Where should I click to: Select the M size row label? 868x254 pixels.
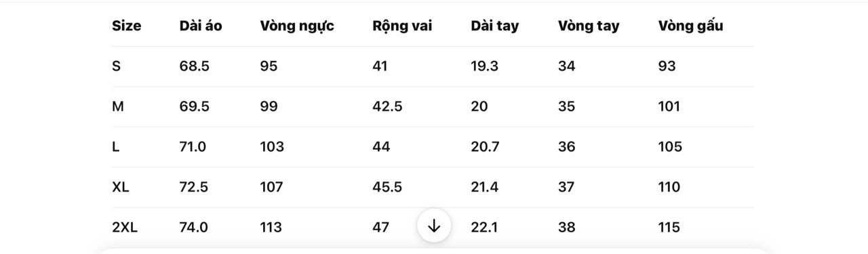(118, 106)
